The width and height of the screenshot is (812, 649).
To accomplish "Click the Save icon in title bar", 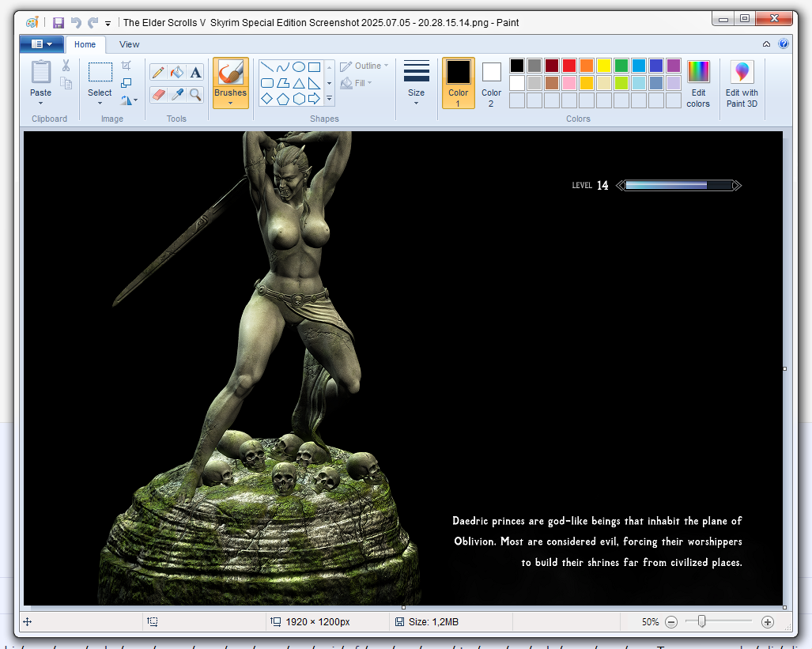I will (x=58, y=23).
